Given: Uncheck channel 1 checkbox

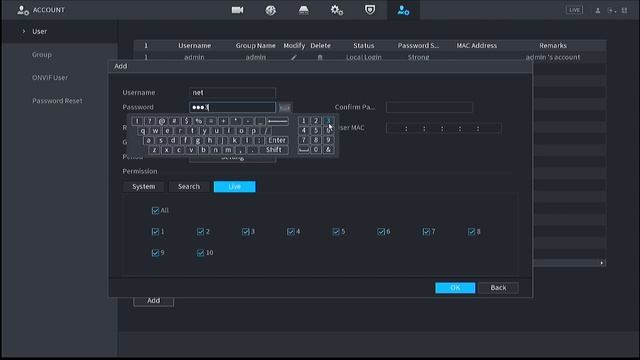Looking at the screenshot, I should click(155, 232).
